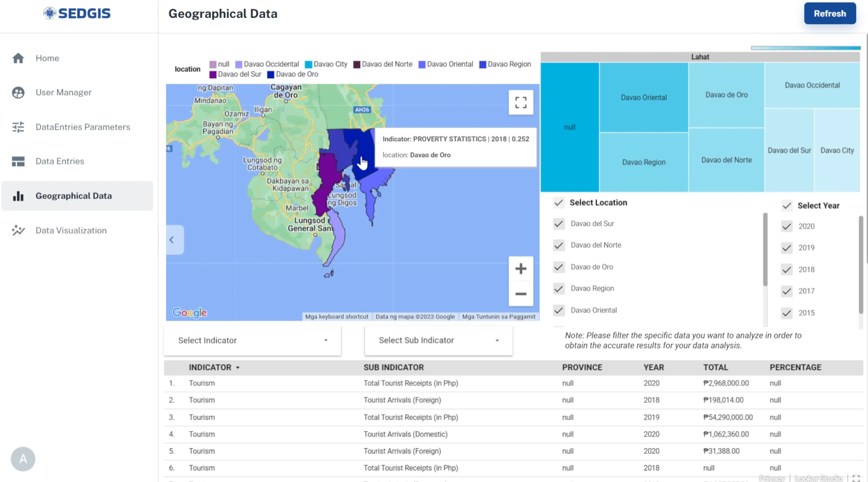Viewport: 868px width, 482px height.
Task: Click the Data Entries table icon
Action: (18, 161)
